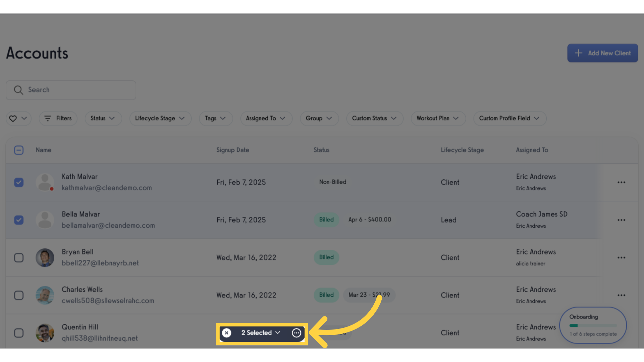Uncheck Kath Malvar's row checkbox

pyautogui.click(x=19, y=182)
